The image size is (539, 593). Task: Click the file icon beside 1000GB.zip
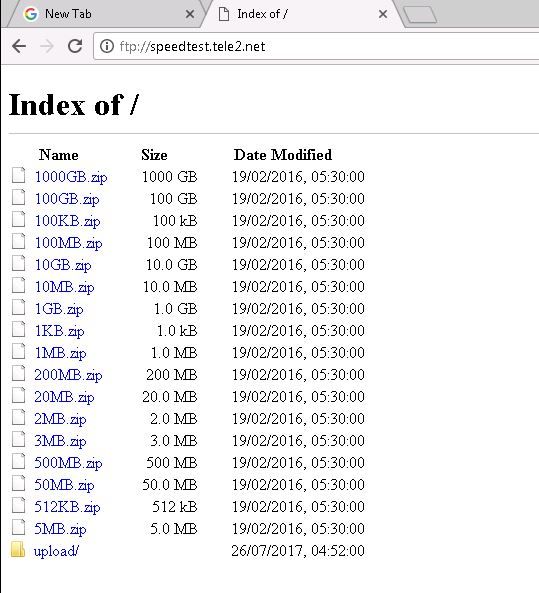[19, 175]
